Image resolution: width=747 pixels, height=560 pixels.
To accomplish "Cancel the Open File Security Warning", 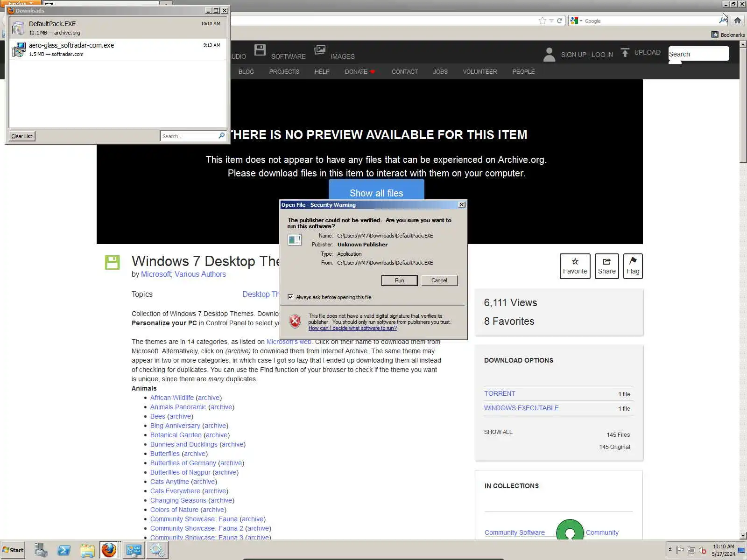I will click(x=439, y=280).
